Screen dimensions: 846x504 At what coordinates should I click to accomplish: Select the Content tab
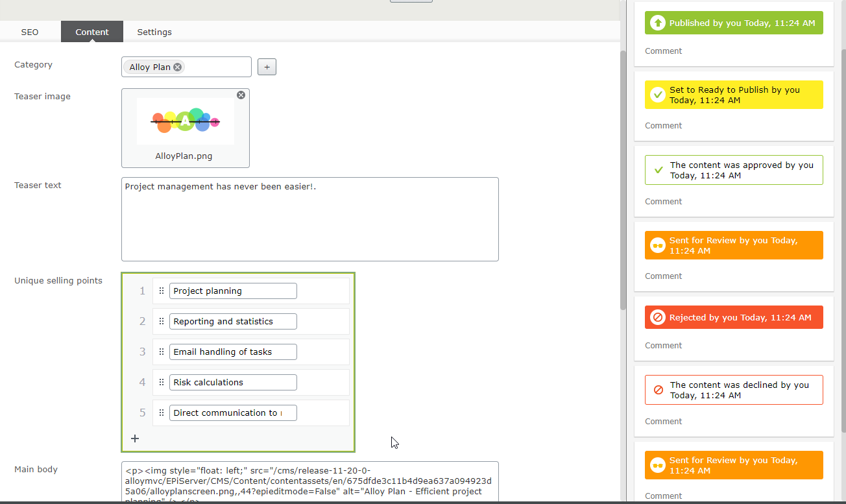pyautogui.click(x=92, y=32)
